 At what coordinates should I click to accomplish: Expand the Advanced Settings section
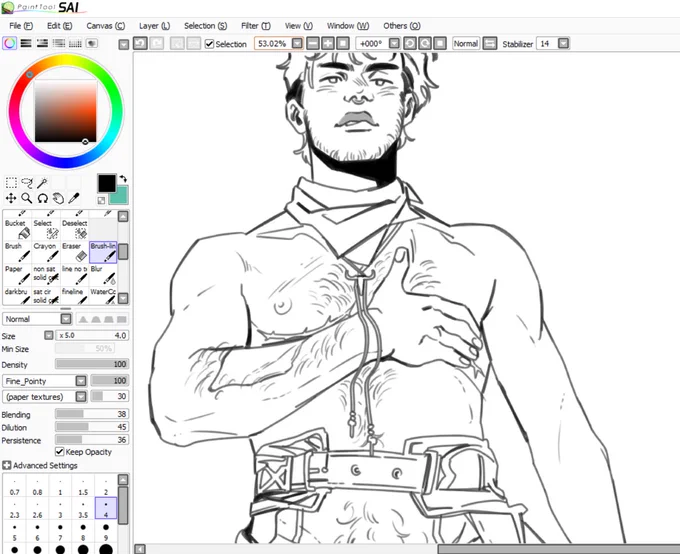pyautogui.click(x=7, y=465)
